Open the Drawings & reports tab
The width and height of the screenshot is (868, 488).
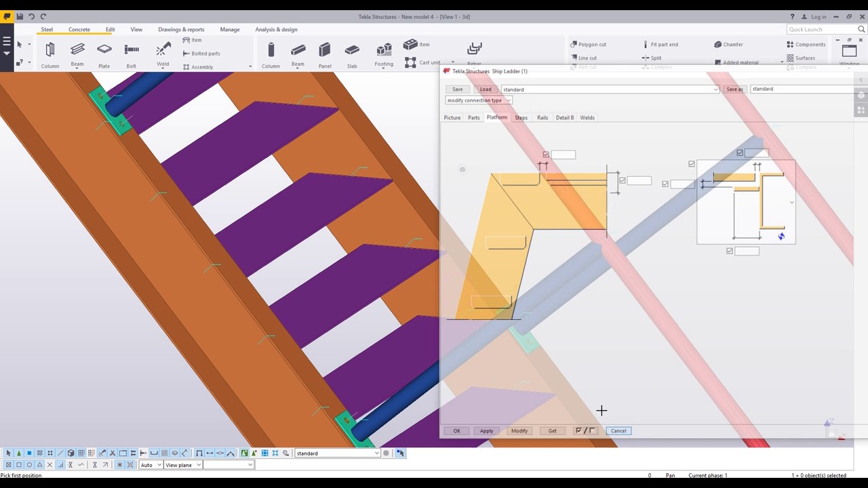point(181,29)
